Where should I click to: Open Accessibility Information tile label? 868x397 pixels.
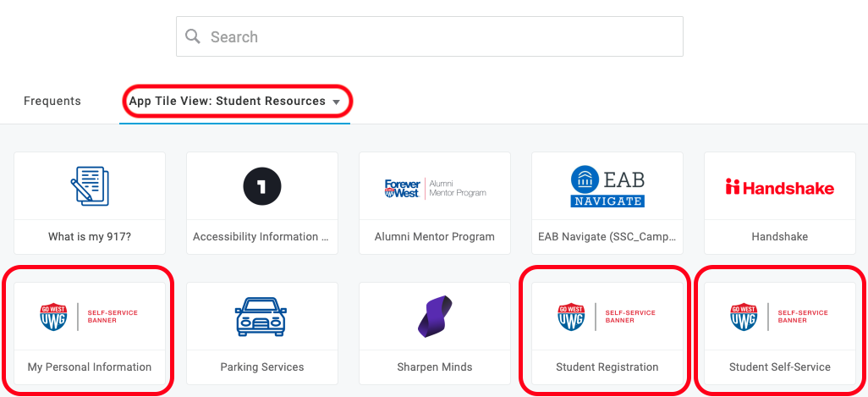click(x=261, y=237)
